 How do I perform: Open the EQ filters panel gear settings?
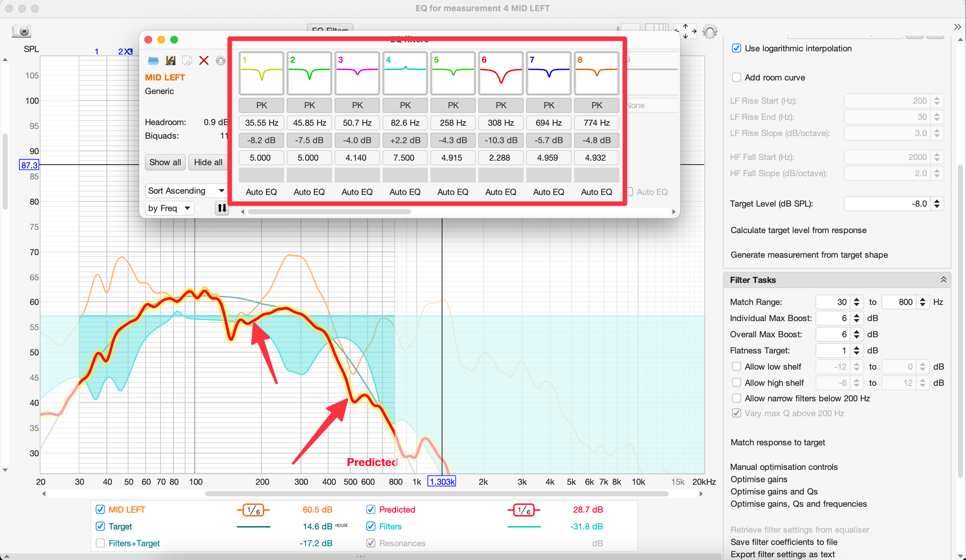click(x=220, y=61)
